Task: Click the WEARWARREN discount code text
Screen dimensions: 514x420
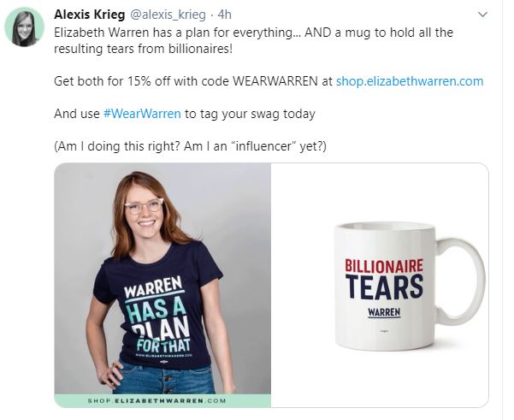Action: [x=275, y=81]
